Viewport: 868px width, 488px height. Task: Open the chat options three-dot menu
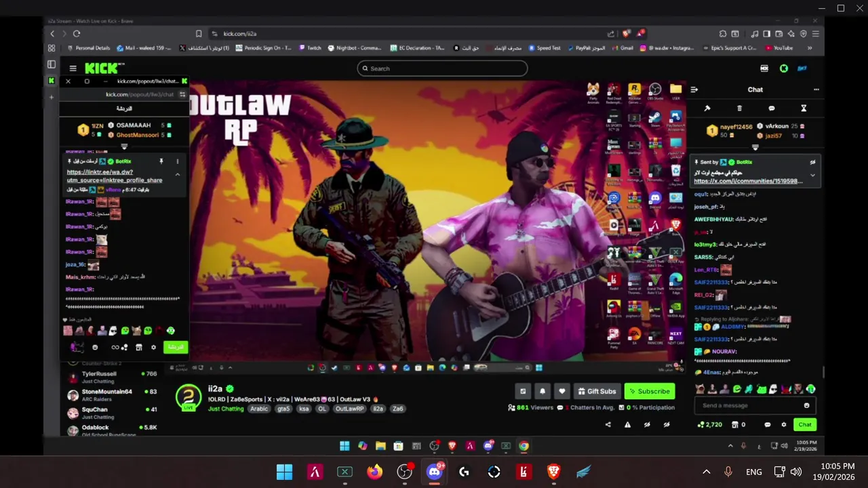point(816,89)
